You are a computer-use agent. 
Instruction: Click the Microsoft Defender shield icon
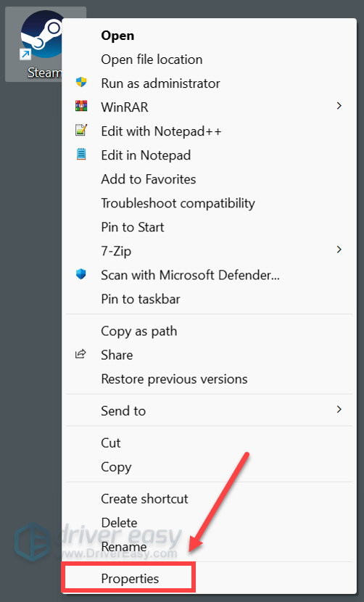click(81, 274)
